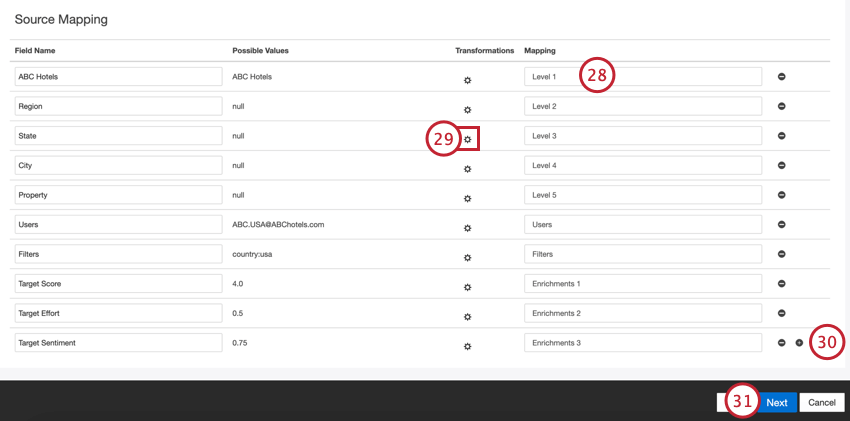Viewport: 850px width, 421px height.
Task: Add a row after Target Sentiment
Action: point(799,342)
